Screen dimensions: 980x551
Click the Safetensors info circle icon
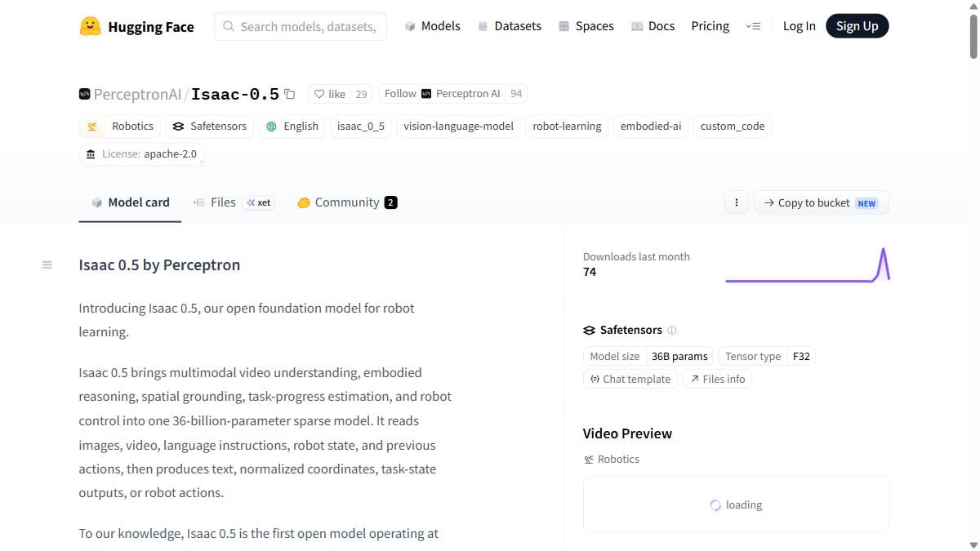[672, 331]
